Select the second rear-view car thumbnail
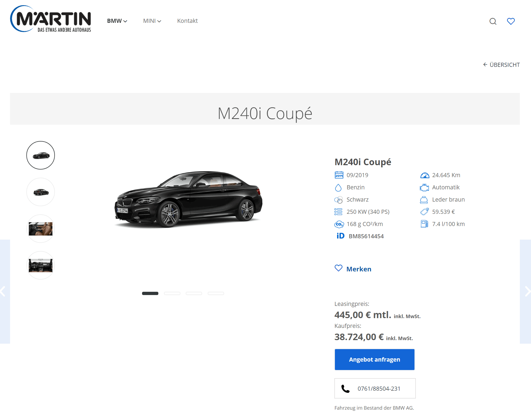This screenshot has width=531, height=420. point(40,192)
